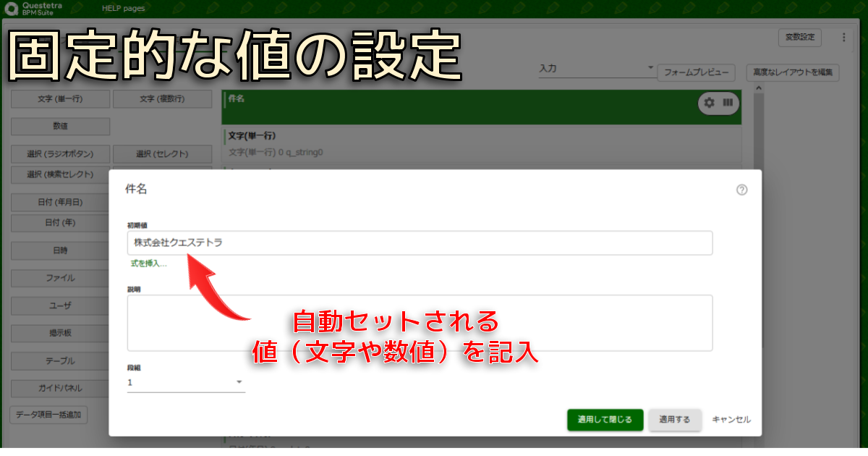Add a テーブル item from the palette
The width and height of the screenshot is (868, 456).
[x=60, y=360]
